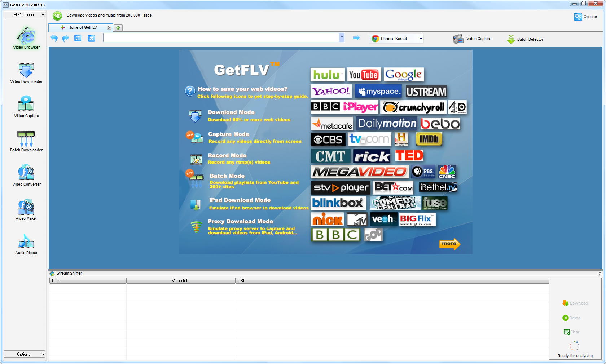Refresh the current browser page
Image resolution: width=606 pixels, height=364 pixels.
pos(78,38)
